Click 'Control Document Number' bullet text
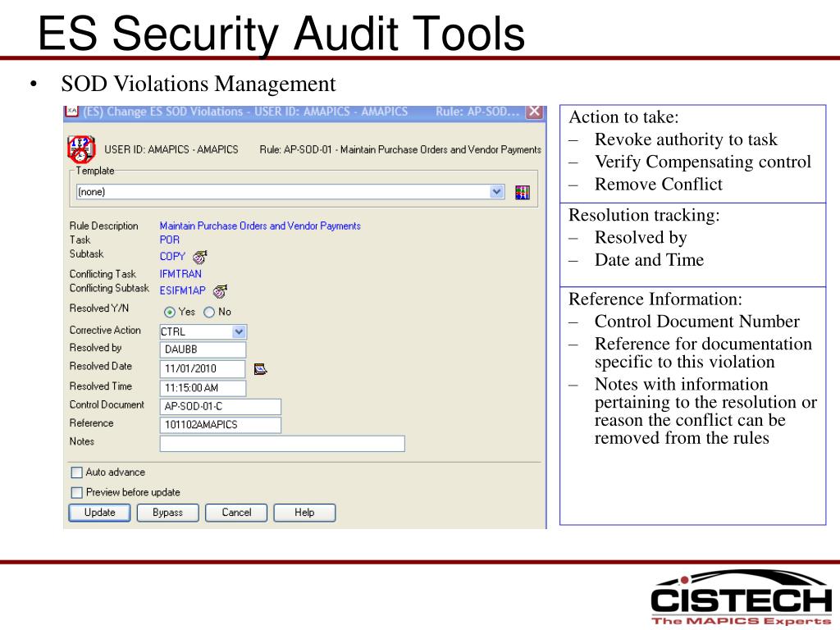This screenshot has height=630, width=840. [x=697, y=322]
